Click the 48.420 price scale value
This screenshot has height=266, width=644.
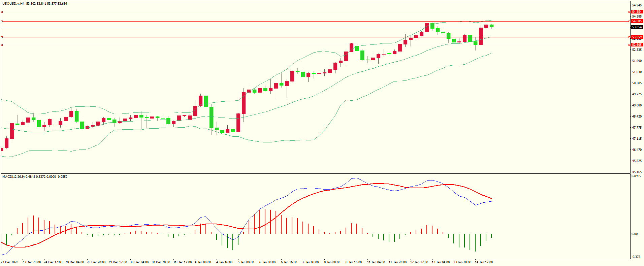coord(637,117)
